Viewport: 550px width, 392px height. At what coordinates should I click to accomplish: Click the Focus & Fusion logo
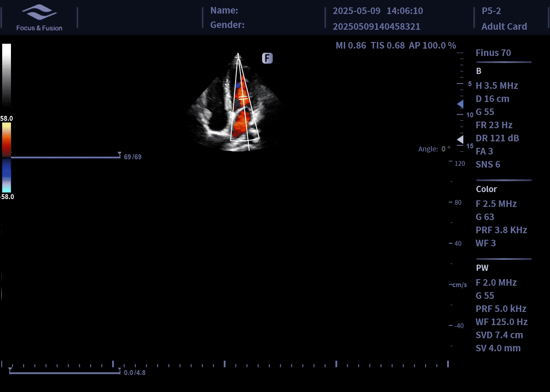click(39, 18)
